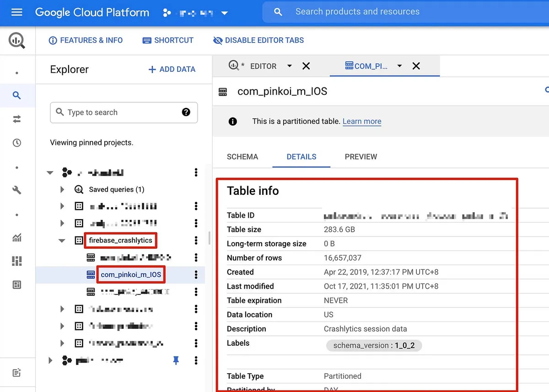Open Scheduled queries clock icon
This screenshot has height=392, width=549.
[x=17, y=143]
